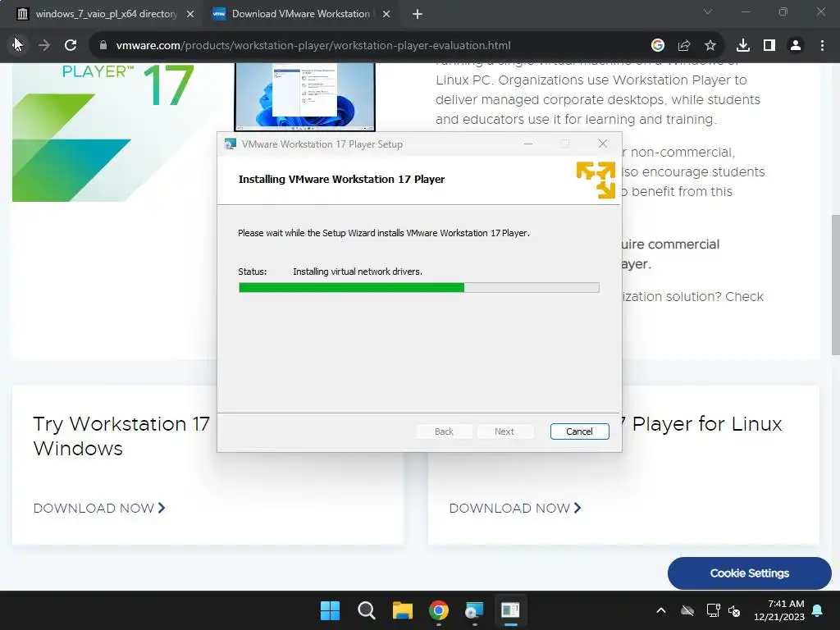Screen dimensions: 840x630
Task: Open the tab search chevron
Action: 708,11
